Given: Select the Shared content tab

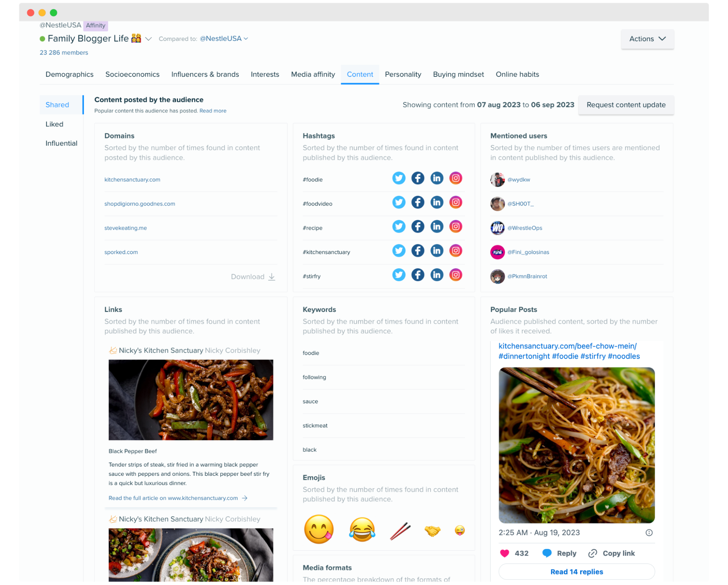Looking at the screenshot, I should pos(57,104).
